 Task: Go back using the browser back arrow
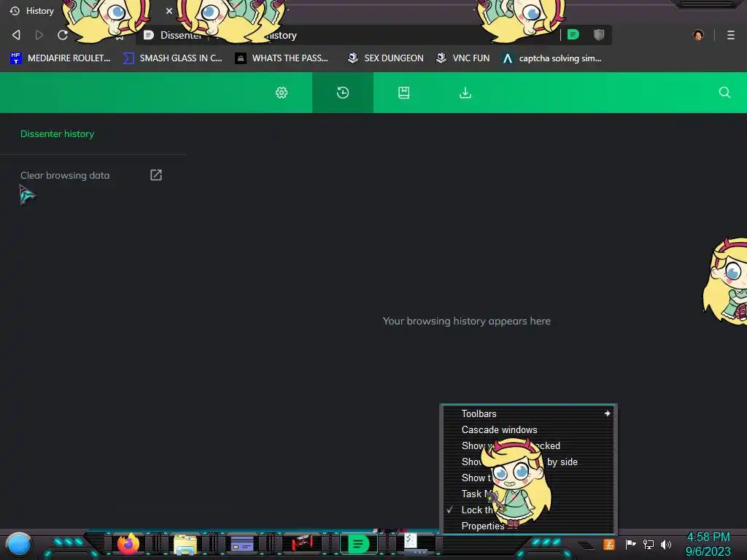pyautogui.click(x=16, y=35)
